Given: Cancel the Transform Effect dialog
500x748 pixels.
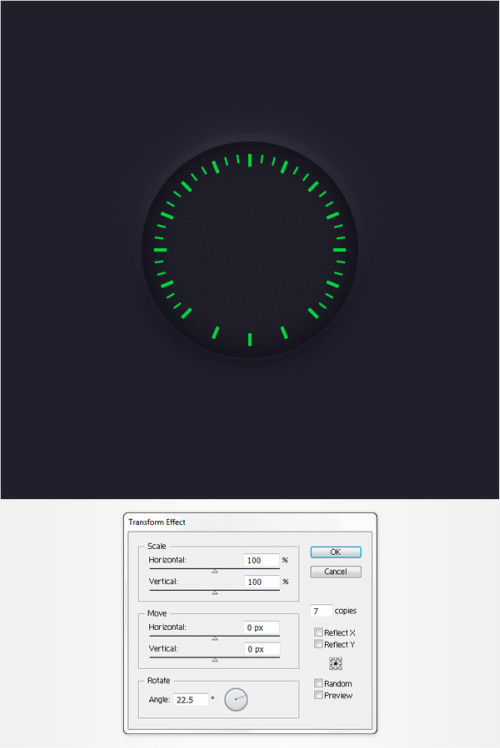Looking at the screenshot, I should [335, 571].
